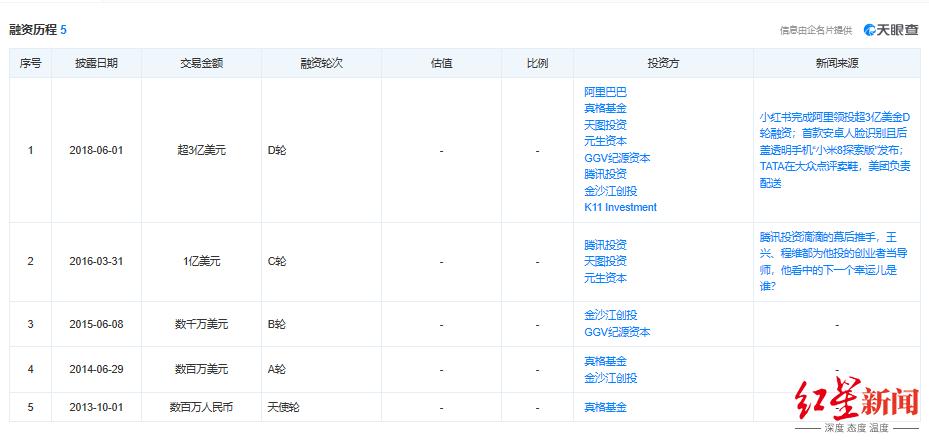Click the 比例 column header
Viewport: 929px width, 444px height.
(537, 63)
